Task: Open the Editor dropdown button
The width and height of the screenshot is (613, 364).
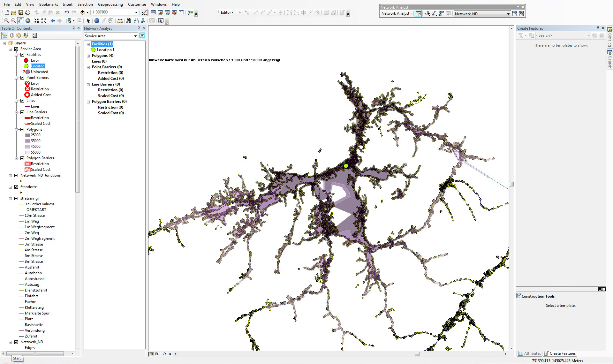Action: coord(227,12)
